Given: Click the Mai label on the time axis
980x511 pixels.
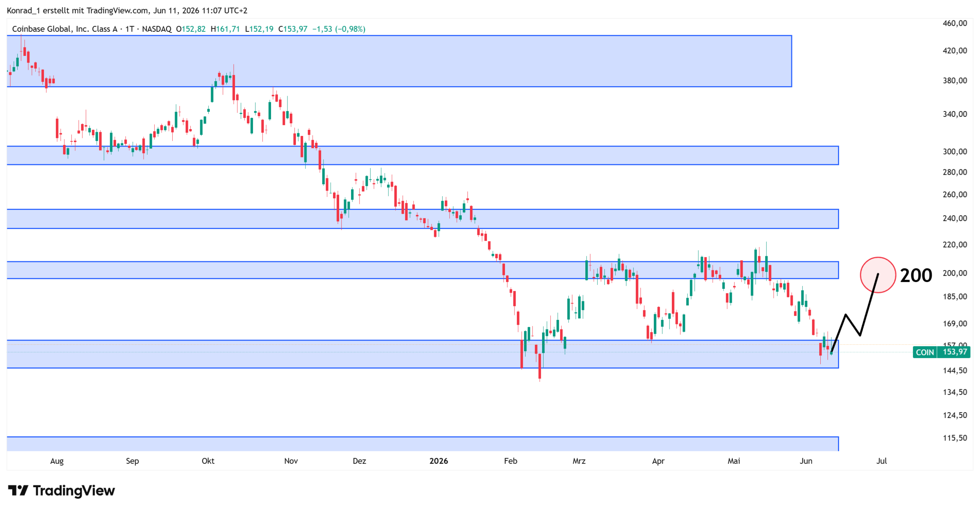Looking at the screenshot, I should tap(733, 461).
